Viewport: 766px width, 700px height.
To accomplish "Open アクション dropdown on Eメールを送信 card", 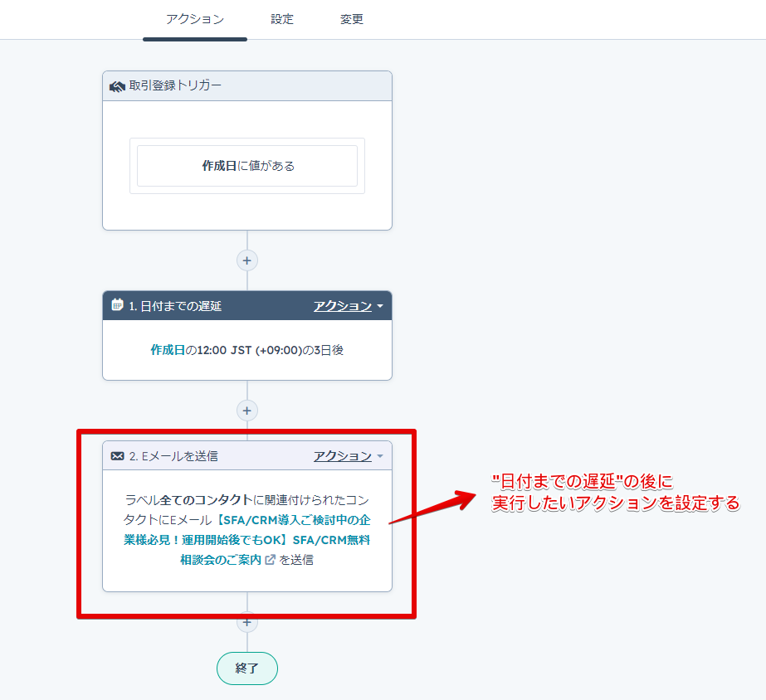I will click(x=348, y=456).
